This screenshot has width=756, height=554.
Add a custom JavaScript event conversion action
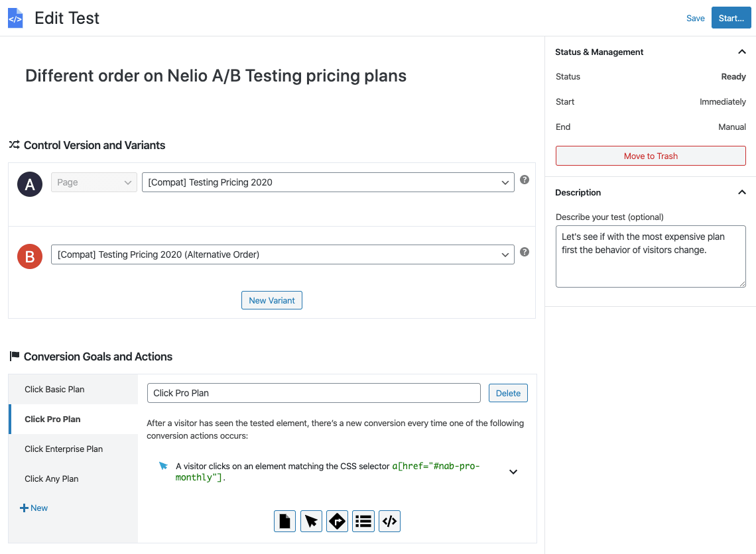[x=389, y=521]
